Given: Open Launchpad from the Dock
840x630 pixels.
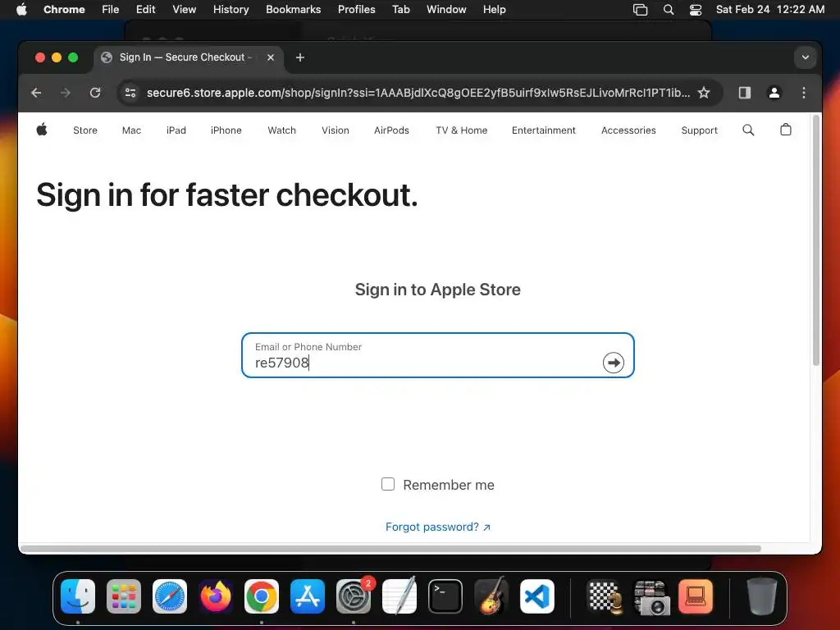Looking at the screenshot, I should pyautogui.click(x=124, y=596).
